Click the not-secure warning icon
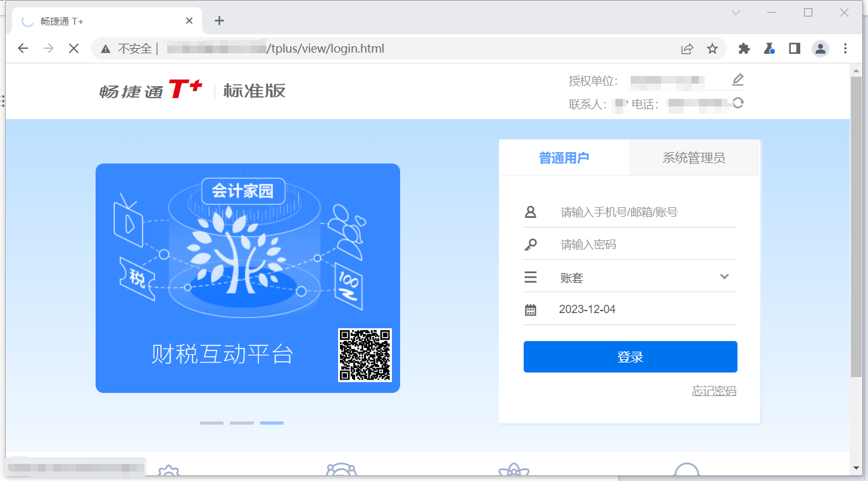The height and width of the screenshot is (481, 868). [x=105, y=49]
